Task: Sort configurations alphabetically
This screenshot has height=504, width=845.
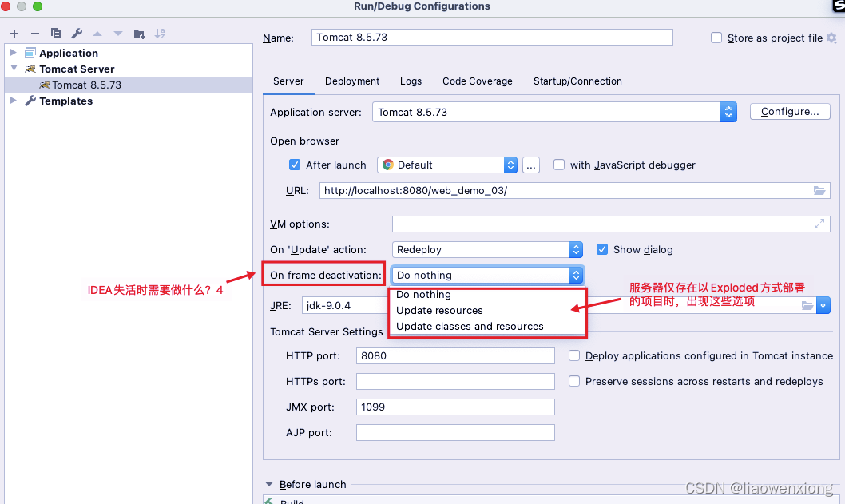Action: coord(160,34)
